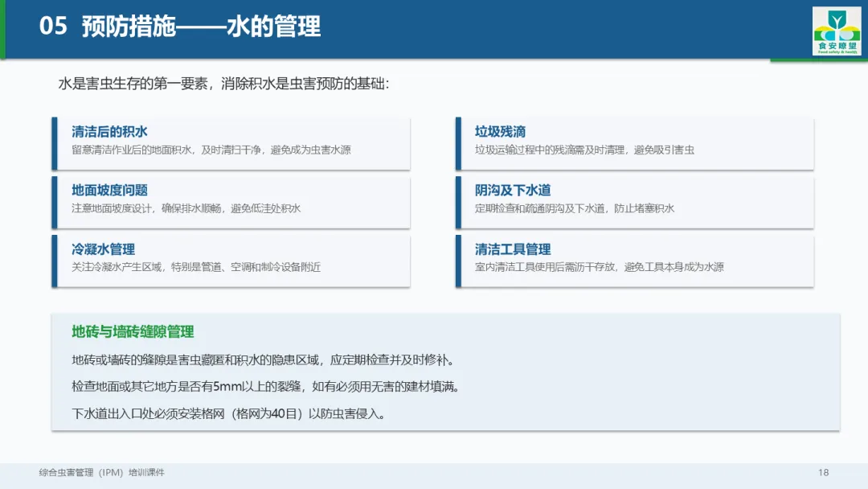Click footer text 综合虫害管理 (IPM) 培训课件
The height and width of the screenshot is (489, 868).
pyautogui.click(x=101, y=472)
